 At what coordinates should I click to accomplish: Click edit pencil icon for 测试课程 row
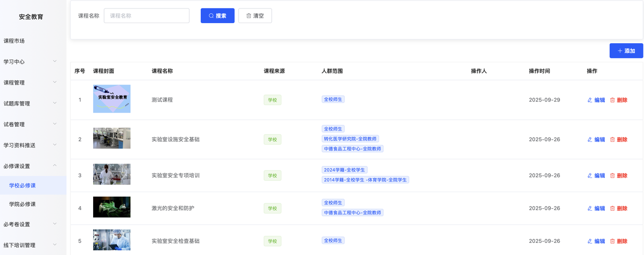[x=590, y=100]
